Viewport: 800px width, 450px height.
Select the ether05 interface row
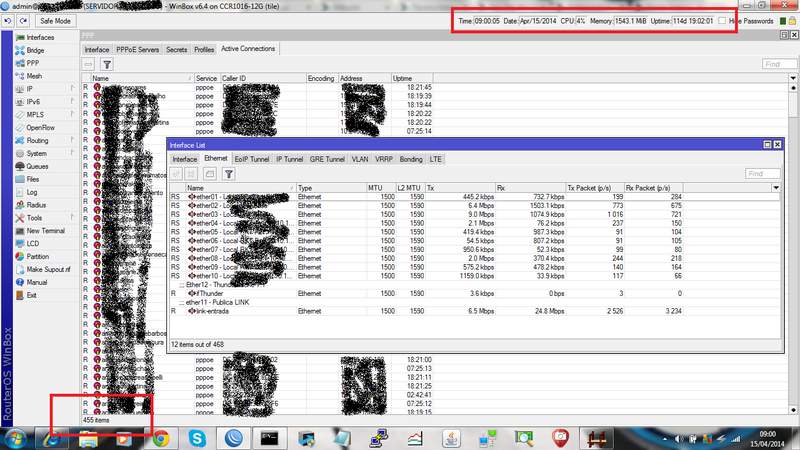coord(474,232)
